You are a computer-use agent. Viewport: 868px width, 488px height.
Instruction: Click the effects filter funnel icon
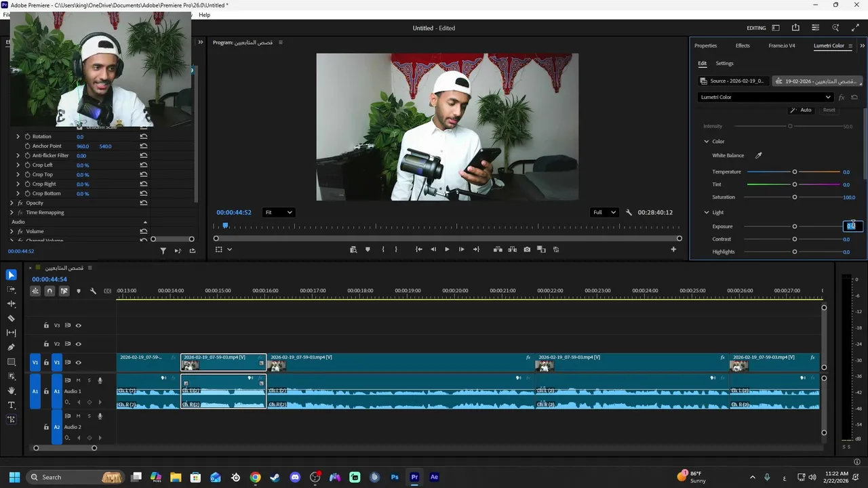163,251
